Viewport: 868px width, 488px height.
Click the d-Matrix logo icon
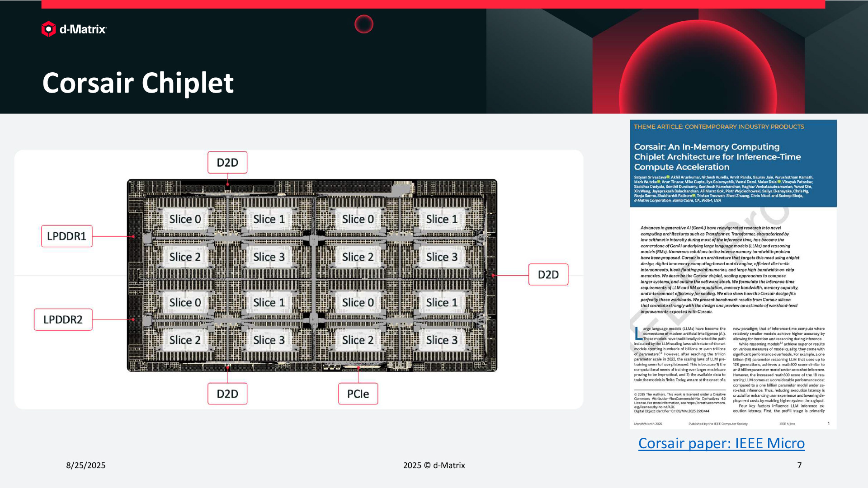tap(48, 29)
